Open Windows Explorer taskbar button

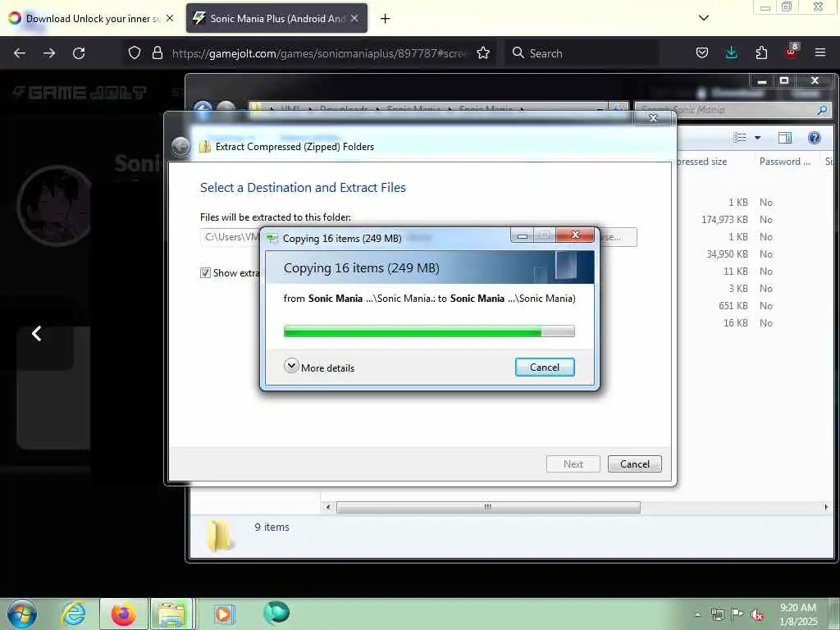point(171,614)
